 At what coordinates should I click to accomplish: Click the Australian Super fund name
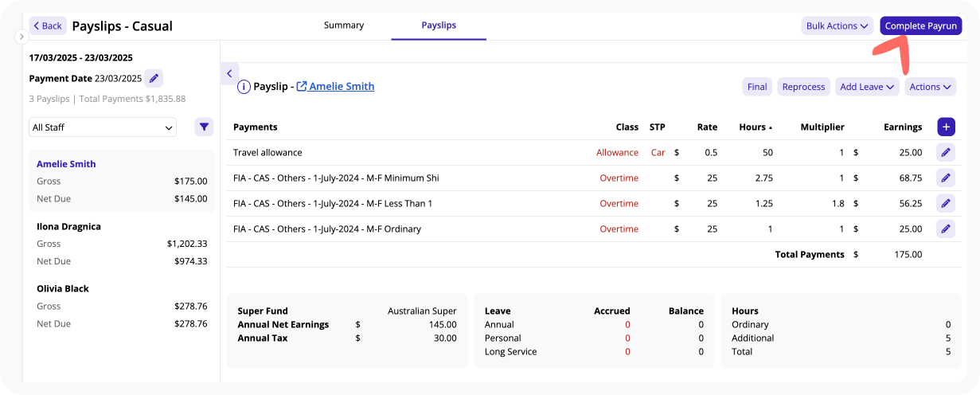(422, 311)
